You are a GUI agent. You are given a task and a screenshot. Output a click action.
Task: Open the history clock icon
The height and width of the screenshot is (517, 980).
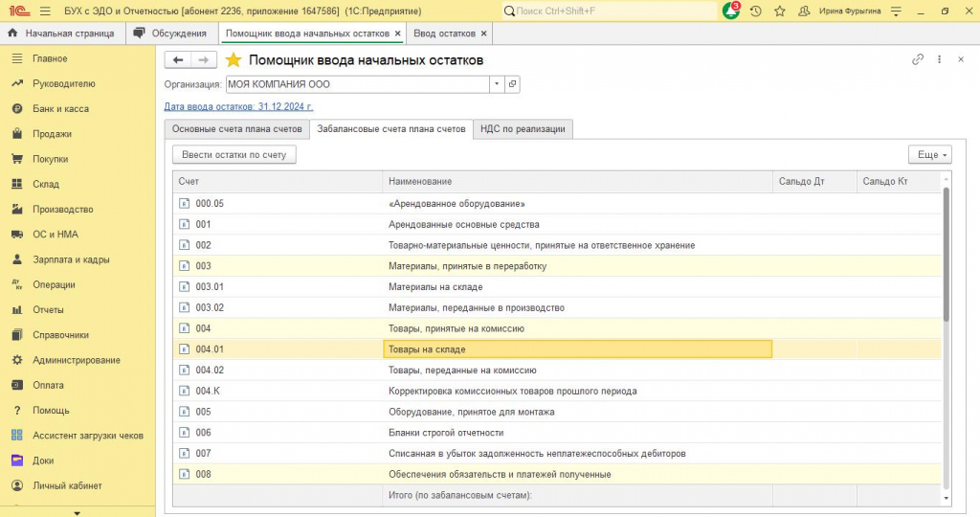(x=756, y=11)
